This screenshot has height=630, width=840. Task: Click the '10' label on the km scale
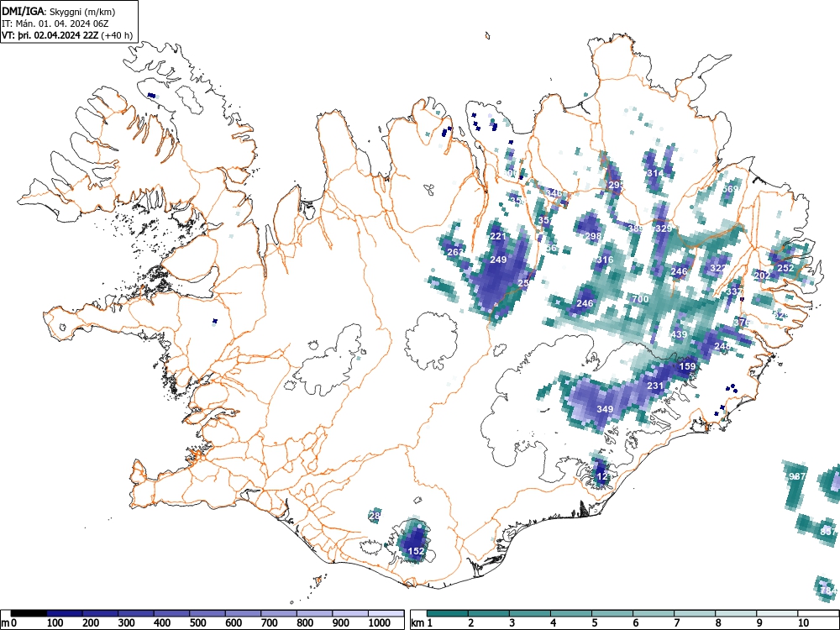click(x=804, y=623)
